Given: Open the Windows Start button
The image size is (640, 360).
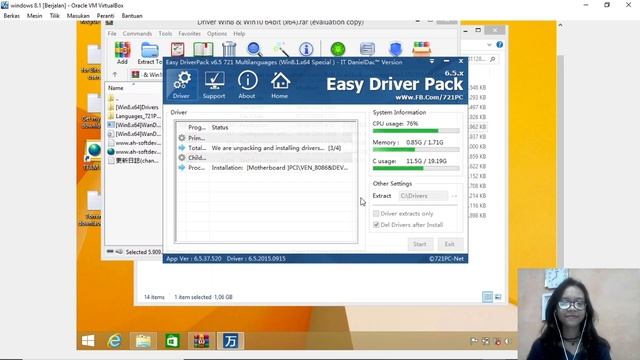Looking at the screenshot, I should click(88, 340).
